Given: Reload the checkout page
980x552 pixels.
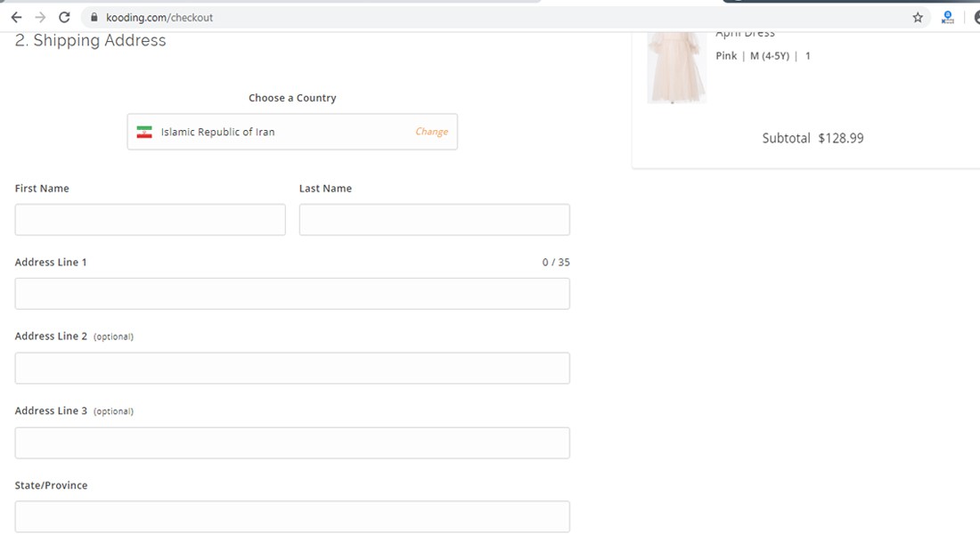Looking at the screenshot, I should 64,18.
